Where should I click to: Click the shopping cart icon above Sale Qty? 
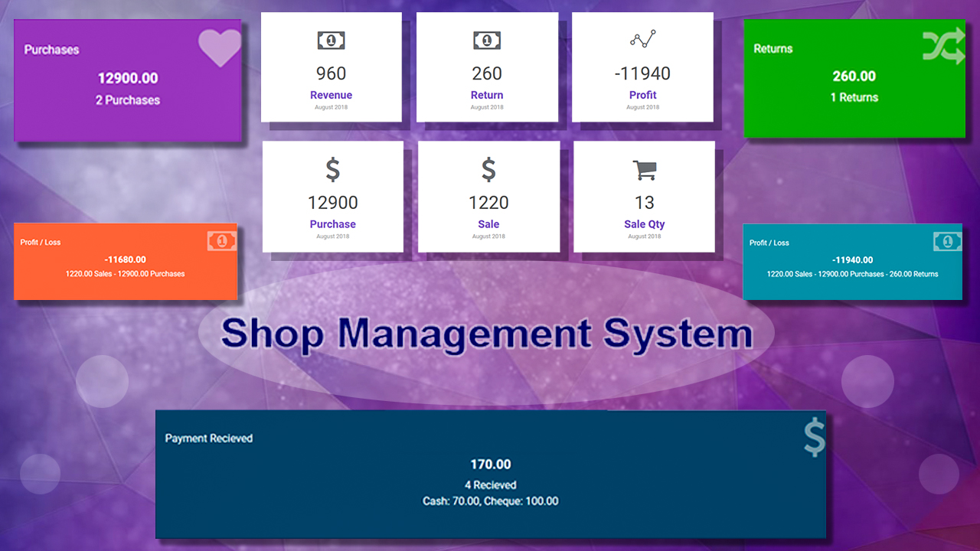tap(645, 170)
